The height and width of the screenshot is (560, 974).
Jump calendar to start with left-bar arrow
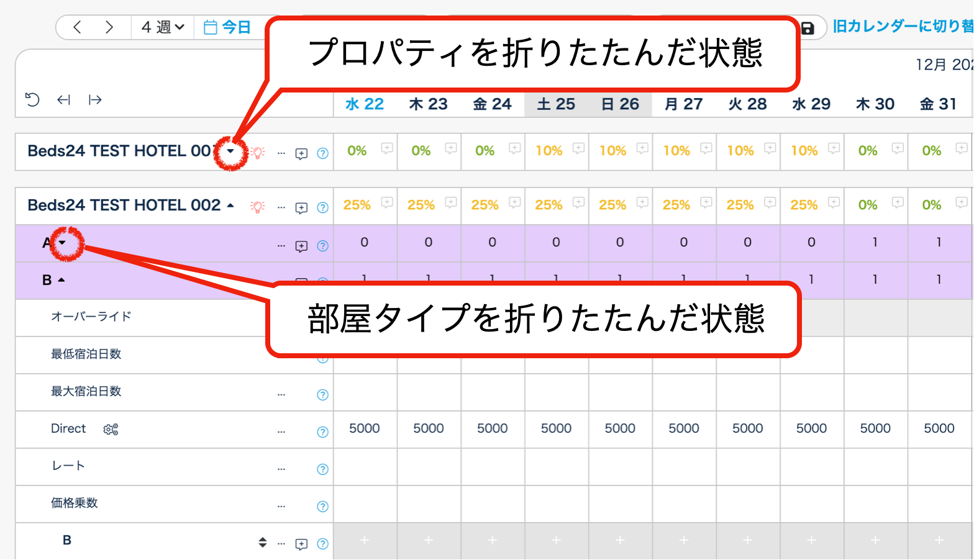(63, 99)
